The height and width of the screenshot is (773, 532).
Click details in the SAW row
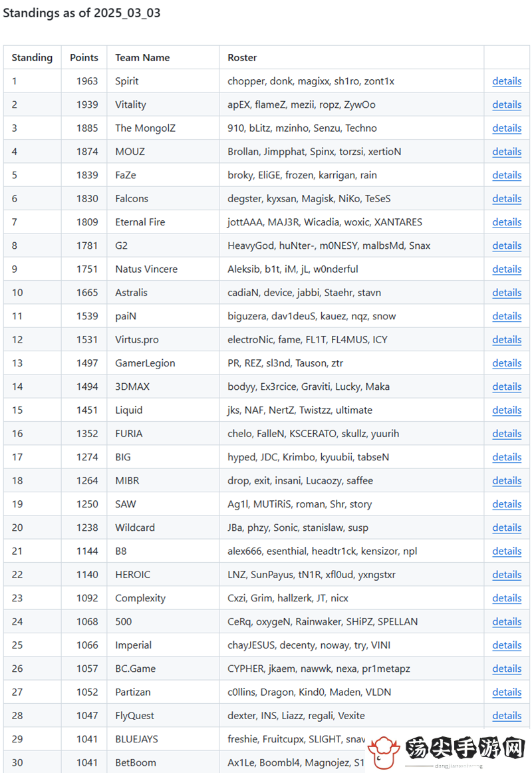coord(507,504)
